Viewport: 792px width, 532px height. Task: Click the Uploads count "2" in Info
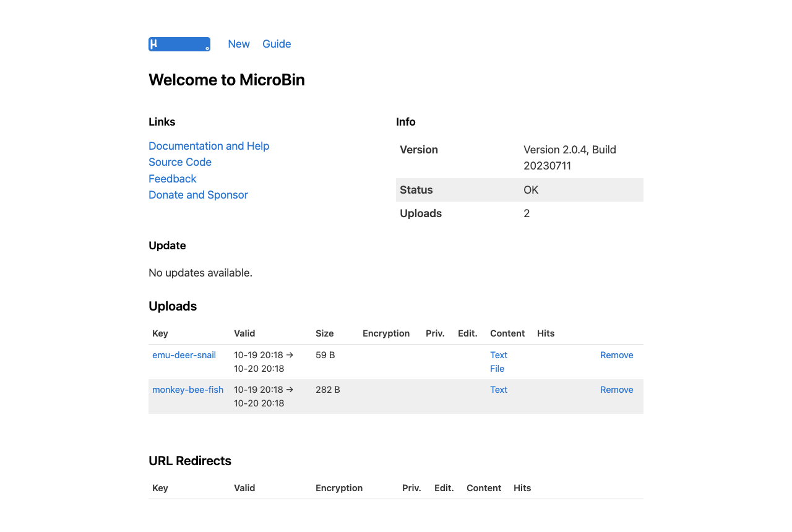tap(527, 213)
